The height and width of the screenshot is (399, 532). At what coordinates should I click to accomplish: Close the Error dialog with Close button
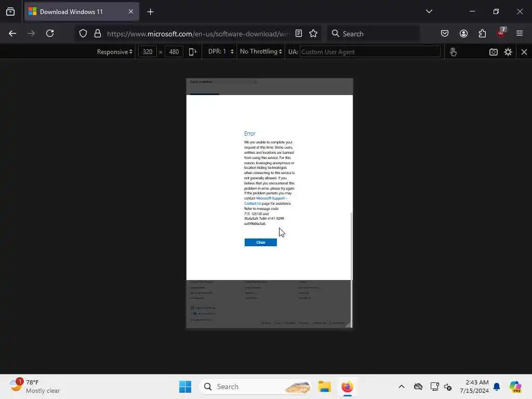(x=261, y=242)
